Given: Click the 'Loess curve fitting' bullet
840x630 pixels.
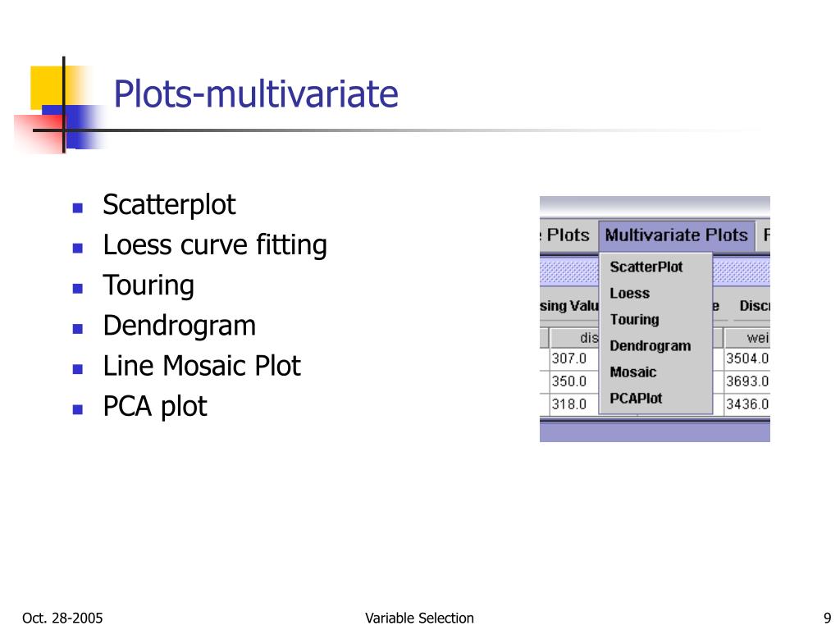Looking at the screenshot, I should [x=215, y=245].
